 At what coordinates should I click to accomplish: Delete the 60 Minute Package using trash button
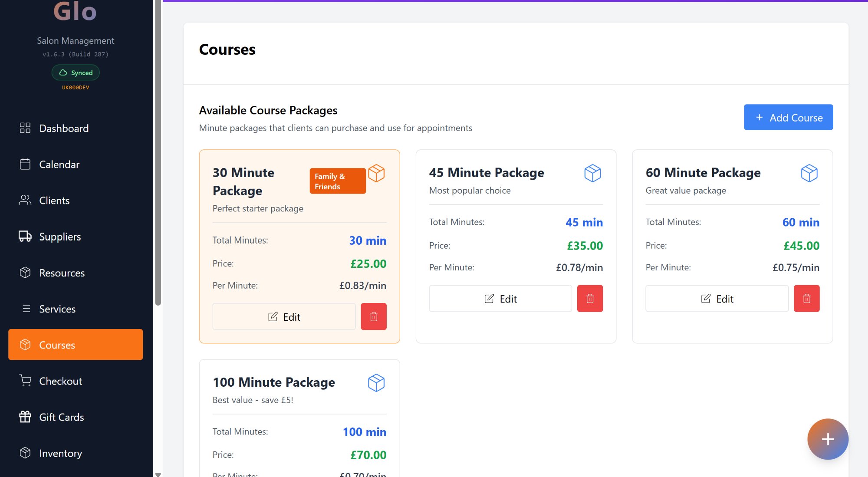click(807, 298)
